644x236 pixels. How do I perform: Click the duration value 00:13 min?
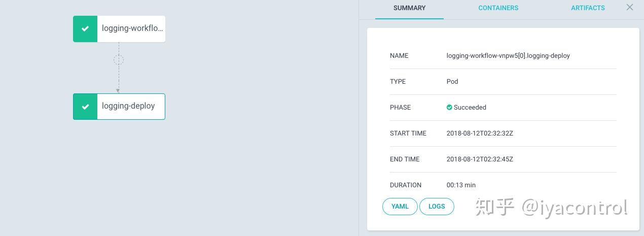coord(461,185)
